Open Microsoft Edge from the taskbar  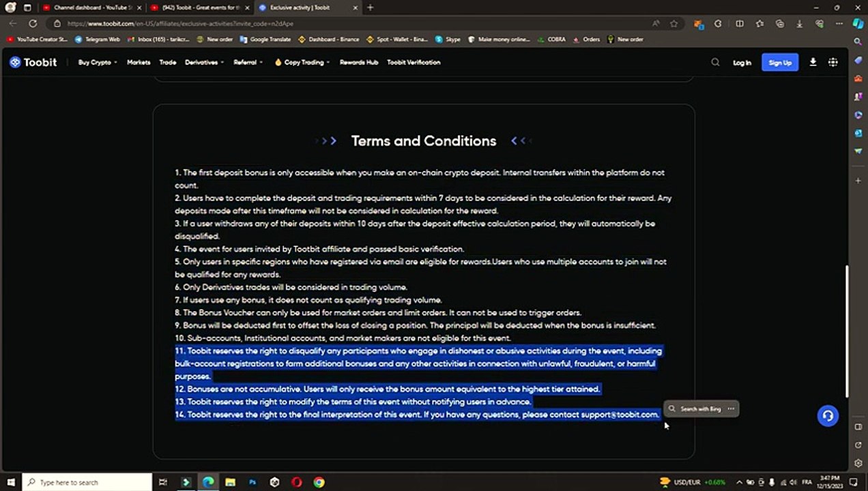[208, 482]
